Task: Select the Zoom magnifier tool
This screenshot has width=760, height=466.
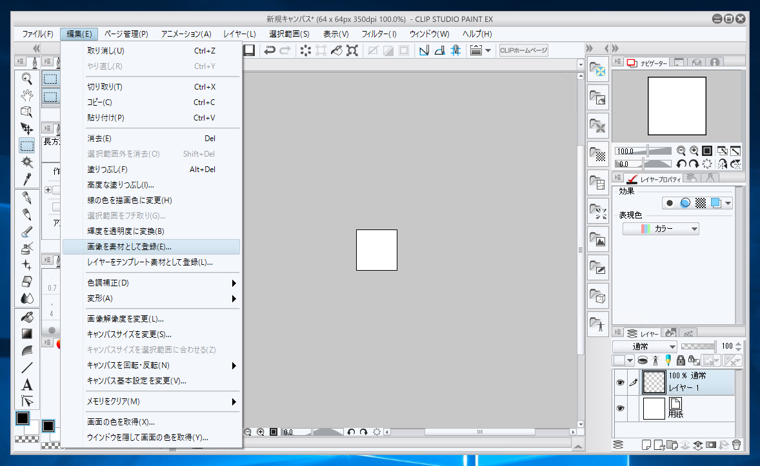Action: point(27,79)
